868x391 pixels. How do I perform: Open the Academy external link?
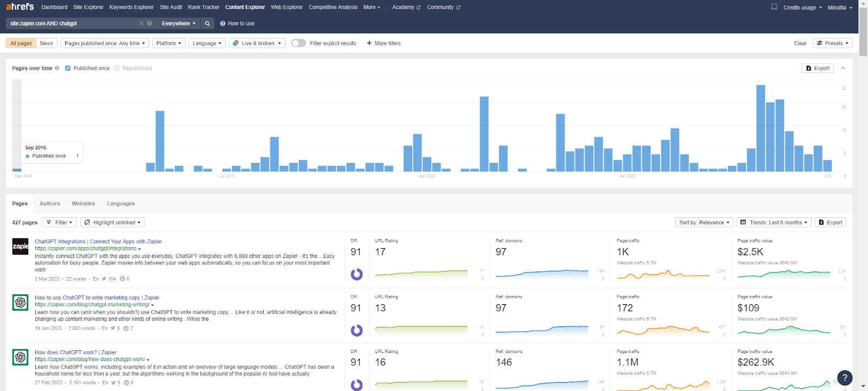[406, 7]
